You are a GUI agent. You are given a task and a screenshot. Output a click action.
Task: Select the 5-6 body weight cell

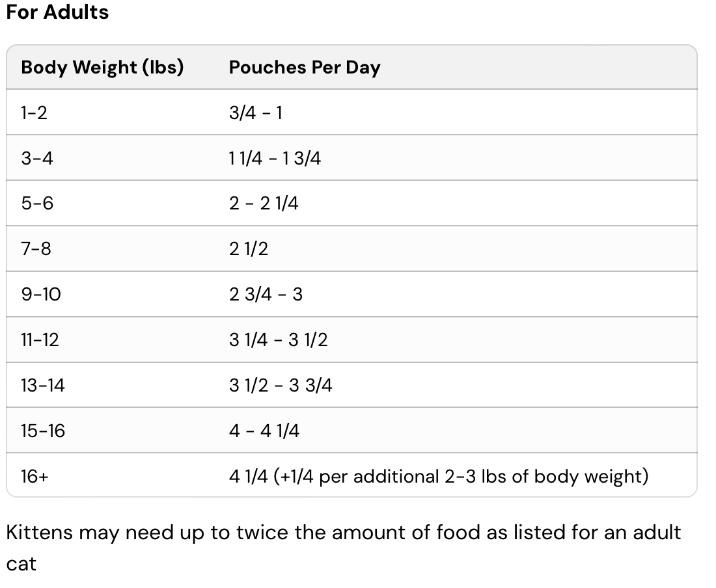pos(36,204)
